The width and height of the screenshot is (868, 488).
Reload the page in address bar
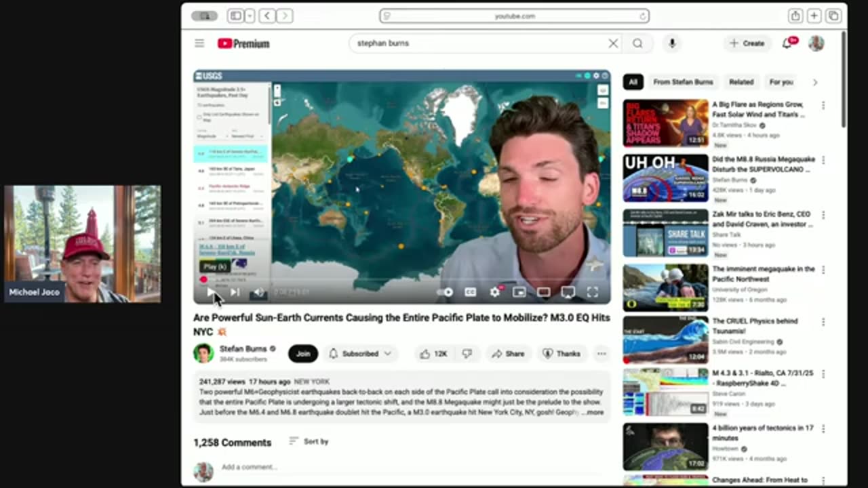(x=642, y=16)
